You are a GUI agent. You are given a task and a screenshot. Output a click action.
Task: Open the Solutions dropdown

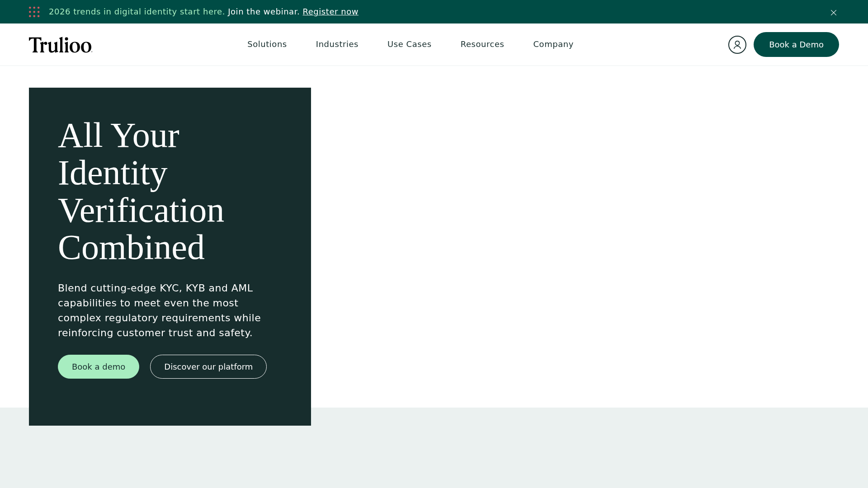point(267,44)
